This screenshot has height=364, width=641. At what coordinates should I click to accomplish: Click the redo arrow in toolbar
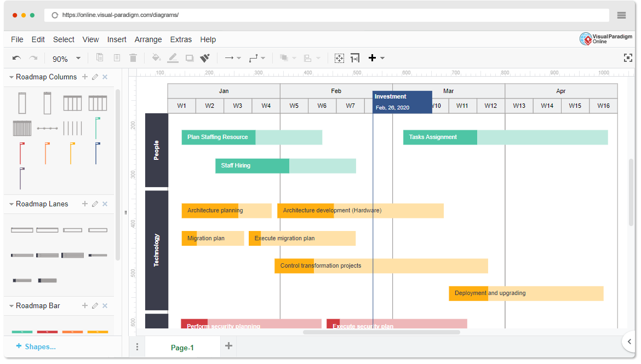pos(33,58)
